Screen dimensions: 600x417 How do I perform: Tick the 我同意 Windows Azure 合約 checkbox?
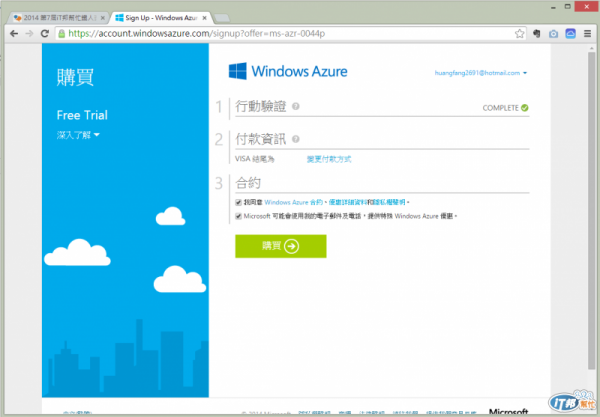coord(238,202)
